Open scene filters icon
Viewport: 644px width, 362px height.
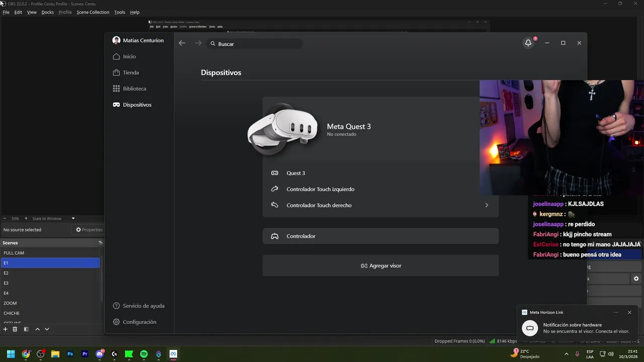26,329
